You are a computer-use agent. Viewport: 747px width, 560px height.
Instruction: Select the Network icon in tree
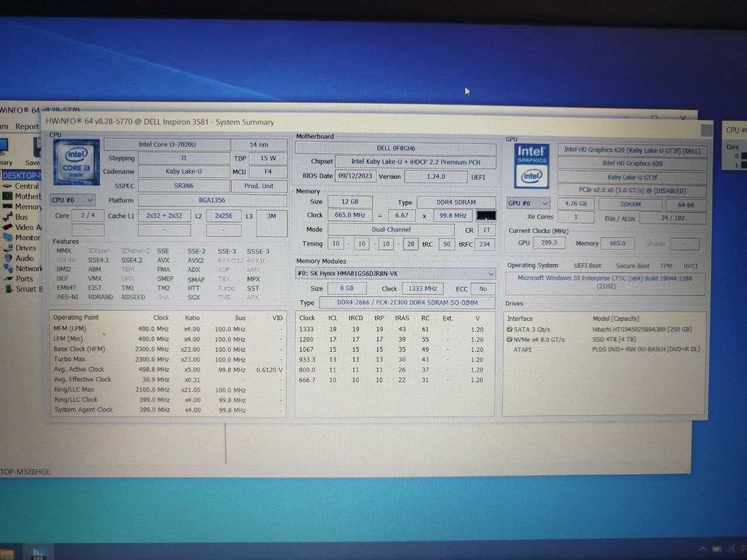(x=7, y=268)
